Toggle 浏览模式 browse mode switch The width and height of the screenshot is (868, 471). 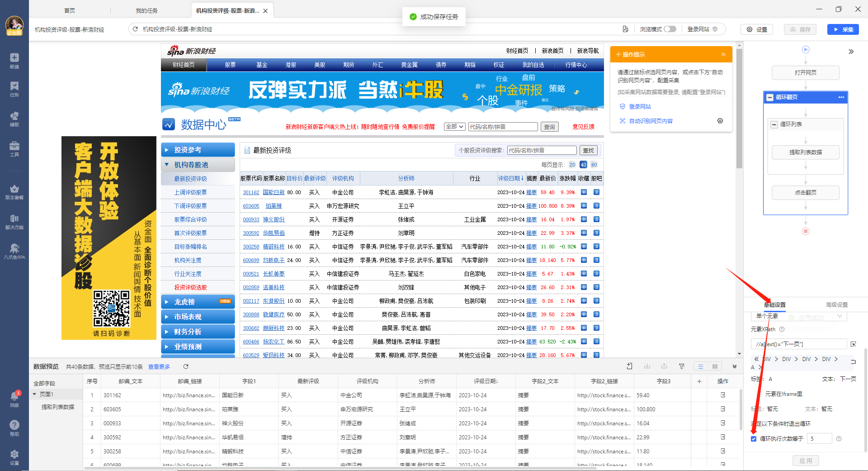[670, 29]
